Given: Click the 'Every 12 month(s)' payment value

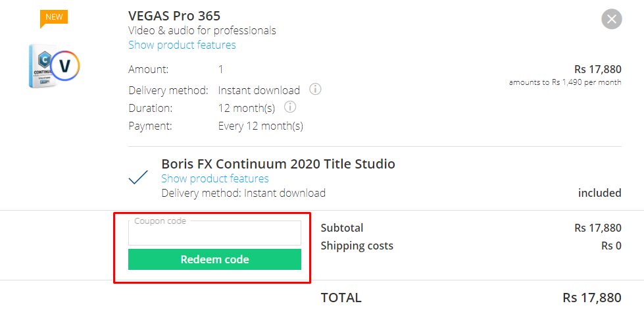Looking at the screenshot, I should (x=260, y=126).
